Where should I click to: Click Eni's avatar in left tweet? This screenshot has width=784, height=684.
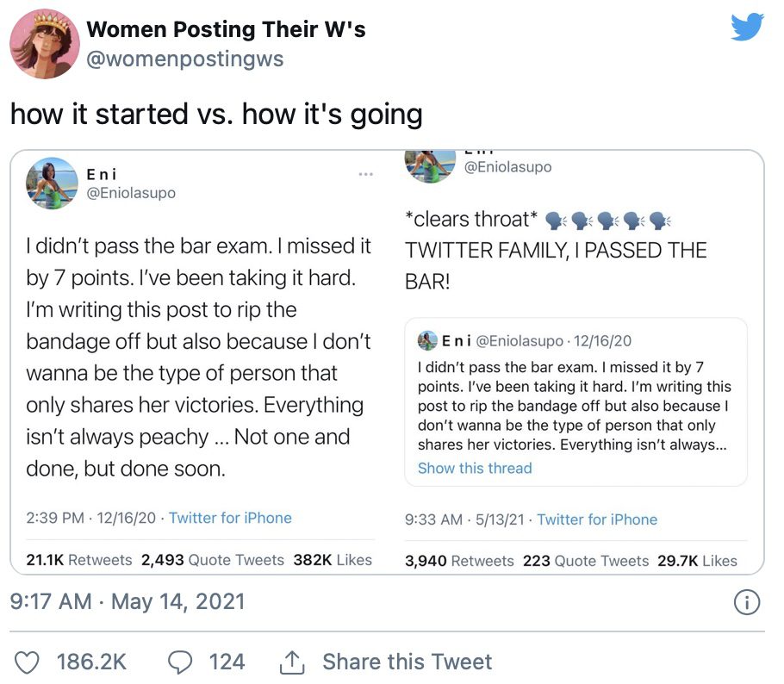pyautogui.click(x=52, y=183)
